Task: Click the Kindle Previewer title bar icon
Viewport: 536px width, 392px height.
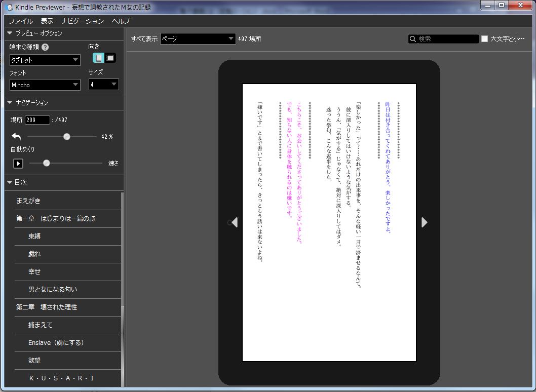Action: (9, 7)
